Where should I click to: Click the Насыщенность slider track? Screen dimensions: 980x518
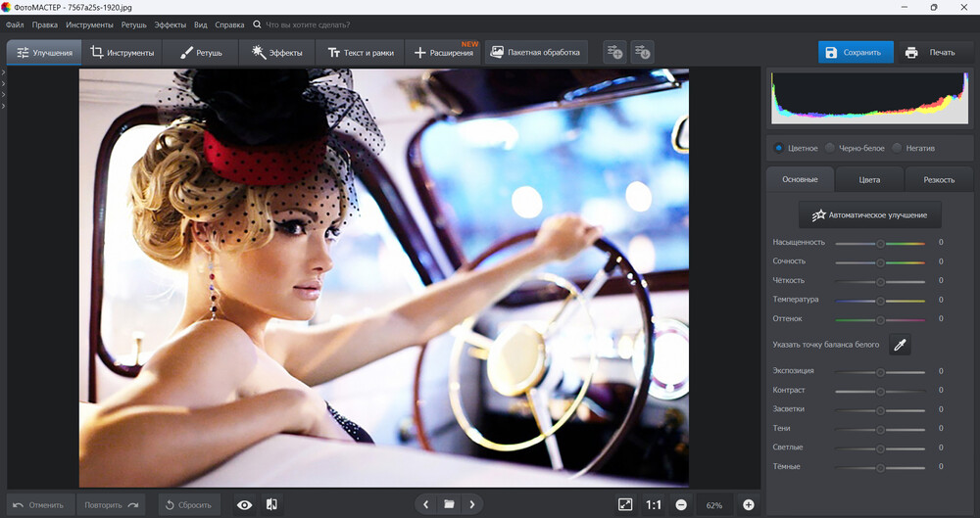click(x=880, y=243)
